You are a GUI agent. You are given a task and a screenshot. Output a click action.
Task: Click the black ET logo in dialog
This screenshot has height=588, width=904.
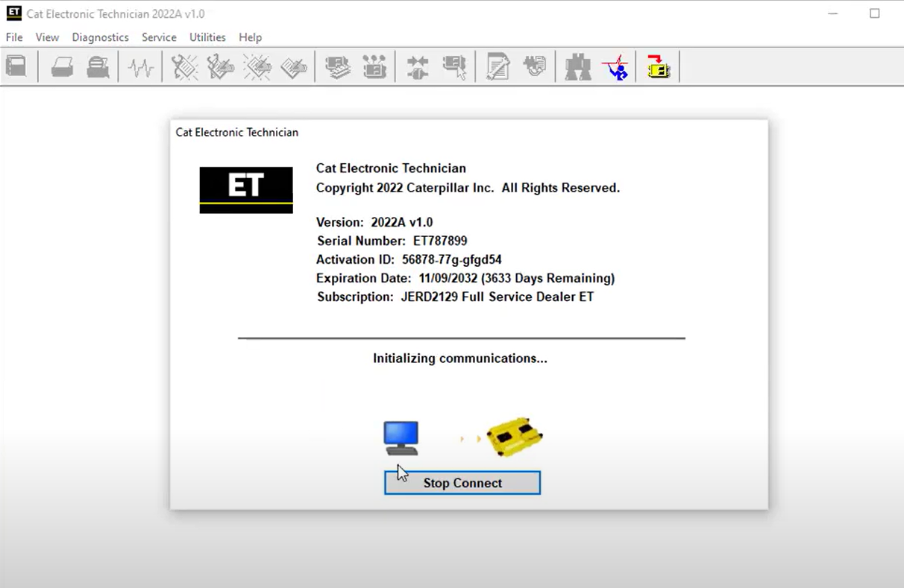coord(246,190)
